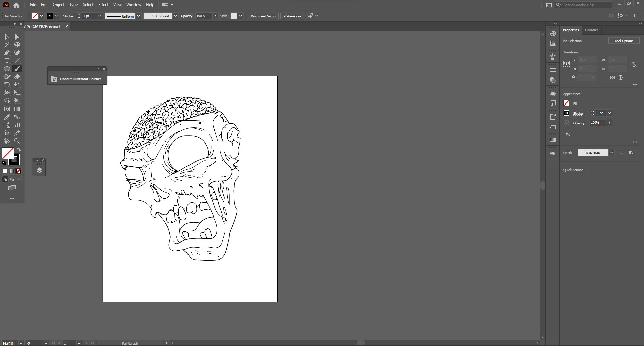Select the Eraser tool
Viewport: 644px width, 346px height.
17,77
